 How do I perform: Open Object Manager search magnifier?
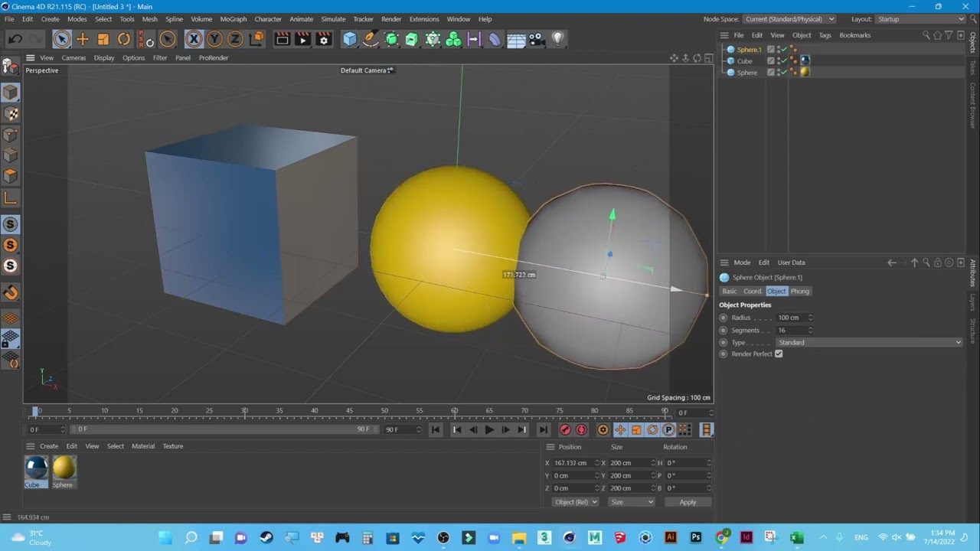coord(926,35)
